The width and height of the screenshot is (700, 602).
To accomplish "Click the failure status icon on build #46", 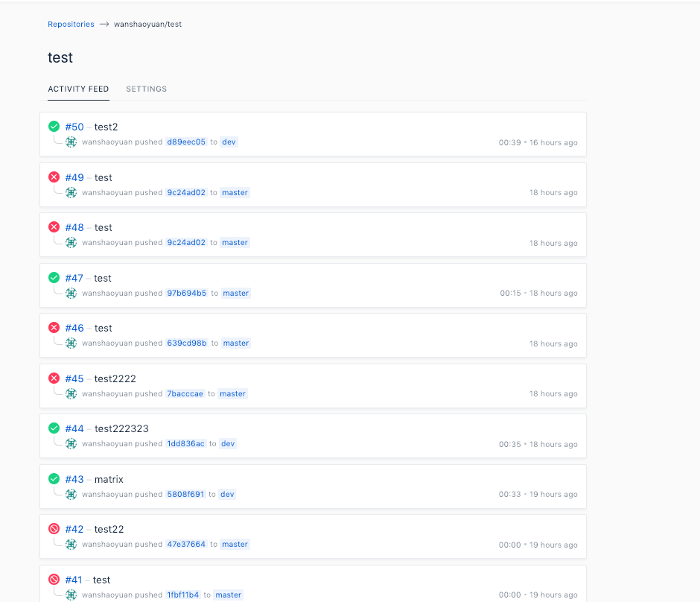I will [x=54, y=328].
